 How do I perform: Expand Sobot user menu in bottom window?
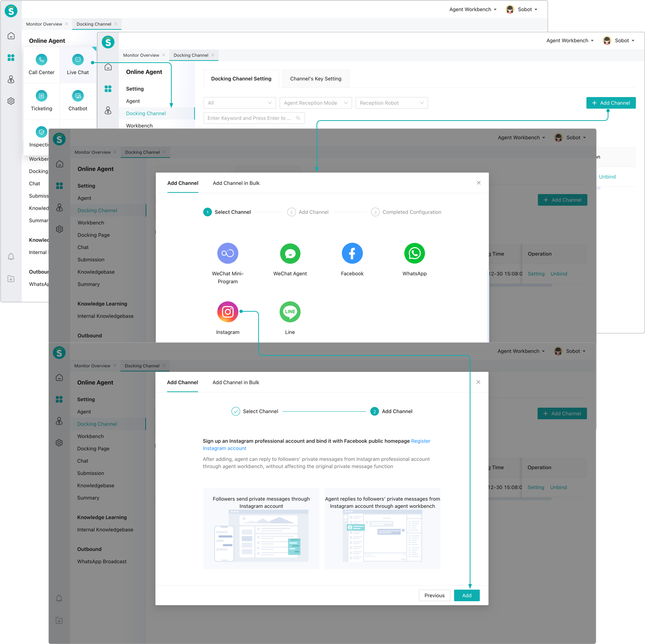point(570,351)
